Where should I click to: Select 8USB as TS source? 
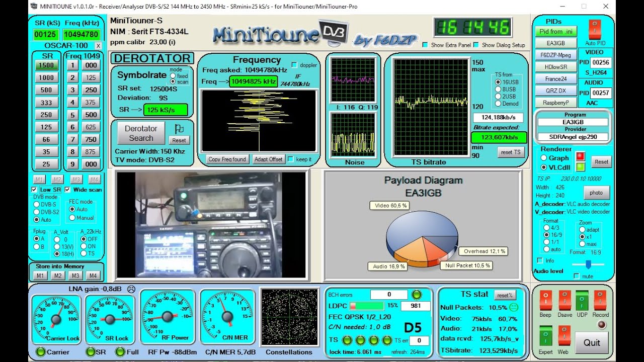point(498,89)
